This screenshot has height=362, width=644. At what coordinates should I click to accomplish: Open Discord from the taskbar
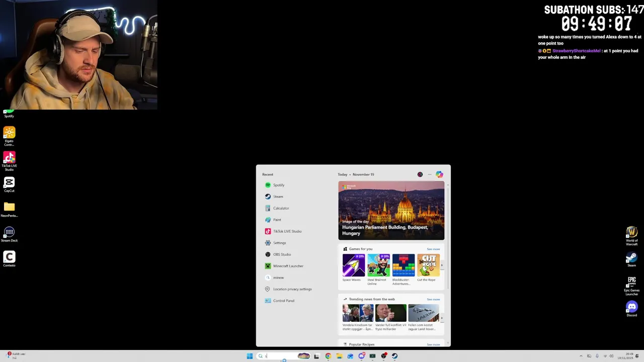tap(362, 356)
